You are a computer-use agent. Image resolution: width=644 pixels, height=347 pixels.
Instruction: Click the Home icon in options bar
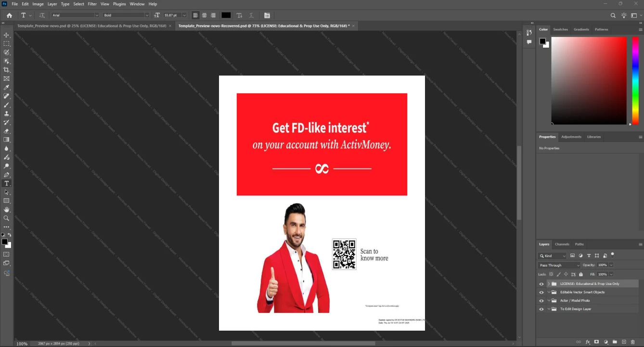(9, 15)
